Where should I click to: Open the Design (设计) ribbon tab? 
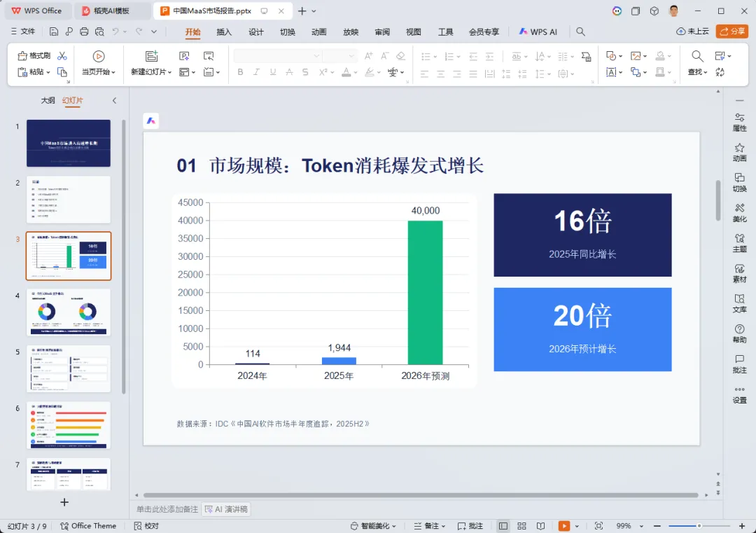coord(256,32)
